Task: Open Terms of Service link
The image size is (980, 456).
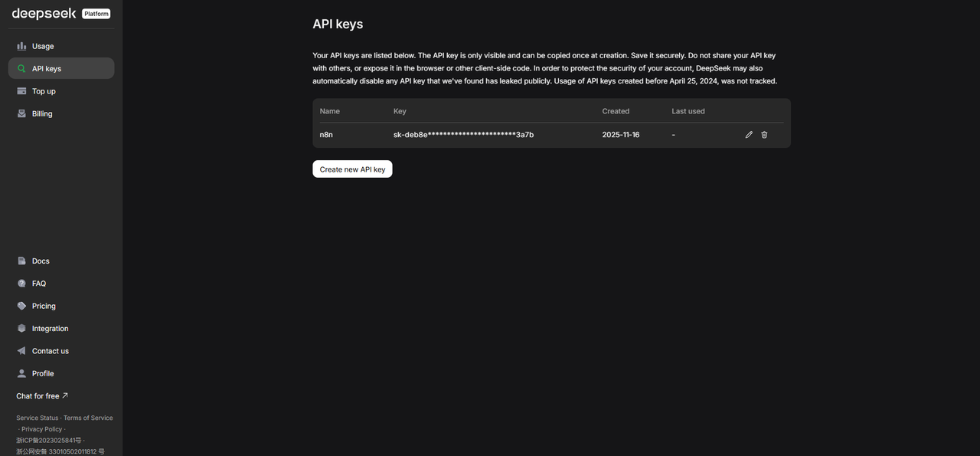Action: [x=88, y=418]
